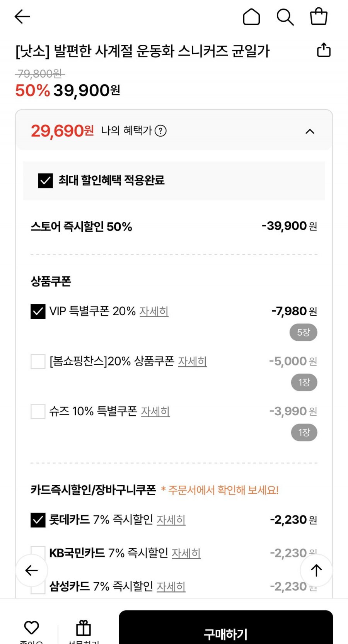Add product to wishlist with heart icon

31,628
